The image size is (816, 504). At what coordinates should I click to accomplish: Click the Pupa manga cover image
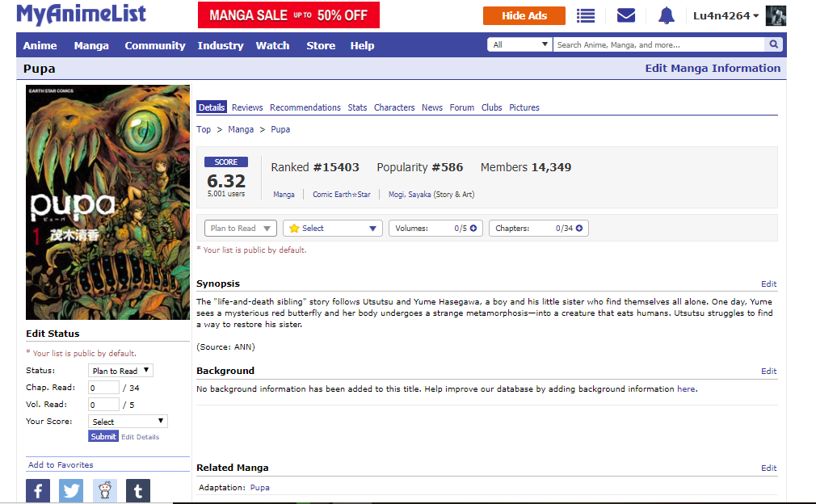click(107, 202)
